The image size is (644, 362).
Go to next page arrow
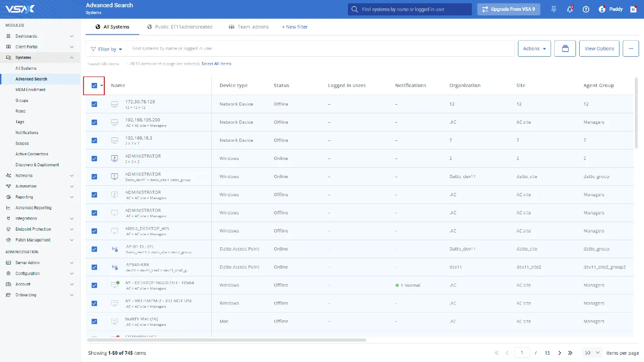pyautogui.click(x=560, y=353)
